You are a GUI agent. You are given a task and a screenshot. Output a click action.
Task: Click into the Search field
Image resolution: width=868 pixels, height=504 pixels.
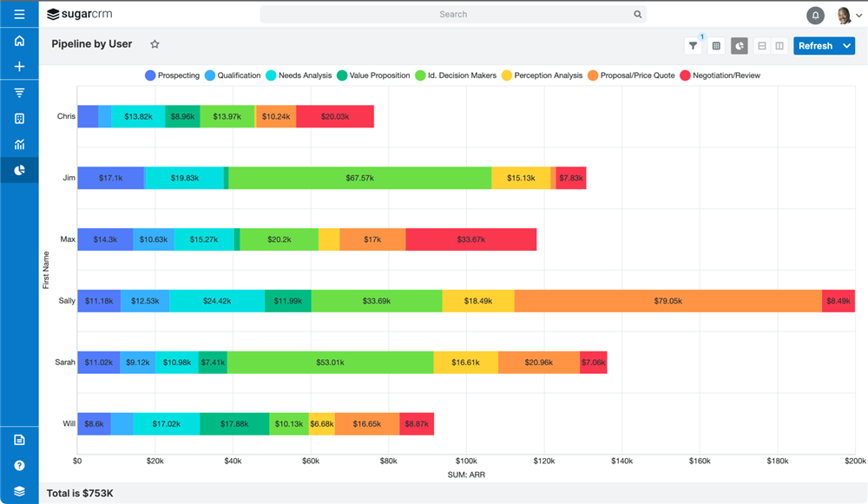coord(451,15)
